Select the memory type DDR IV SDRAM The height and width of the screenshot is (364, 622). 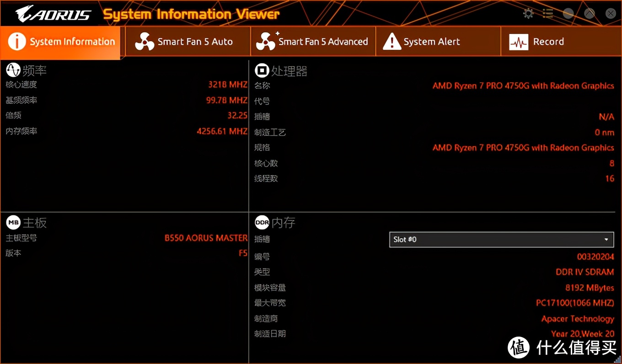pyautogui.click(x=585, y=272)
